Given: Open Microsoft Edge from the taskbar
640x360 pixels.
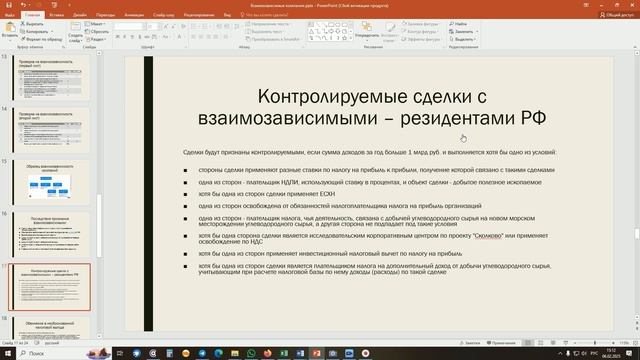Looking at the screenshot, I should [x=218, y=353].
